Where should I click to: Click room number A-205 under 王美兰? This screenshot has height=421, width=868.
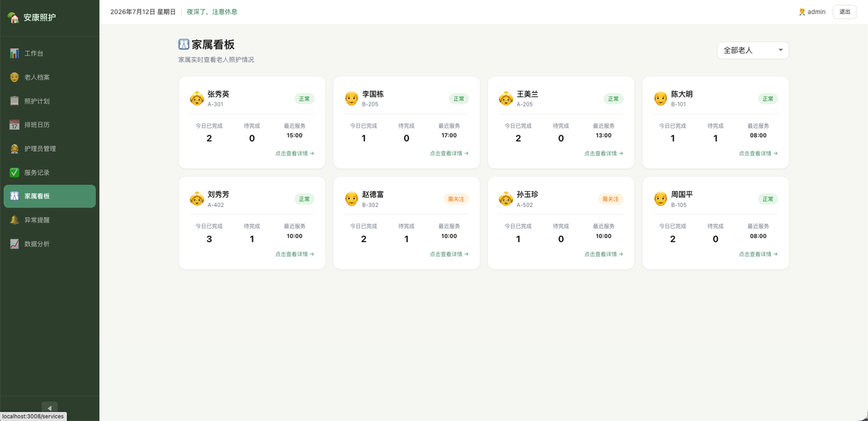pyautogui.click(x=525, y=104)
